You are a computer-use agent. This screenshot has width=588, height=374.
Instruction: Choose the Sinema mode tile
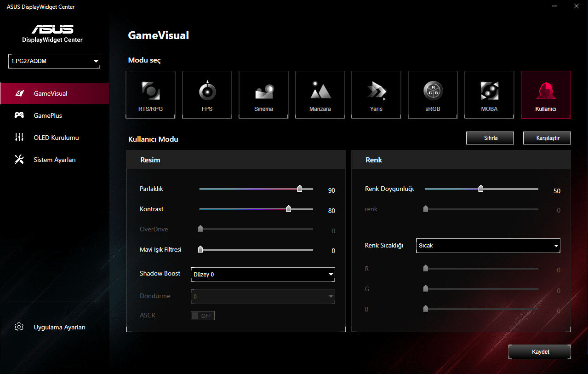point(263,95)
